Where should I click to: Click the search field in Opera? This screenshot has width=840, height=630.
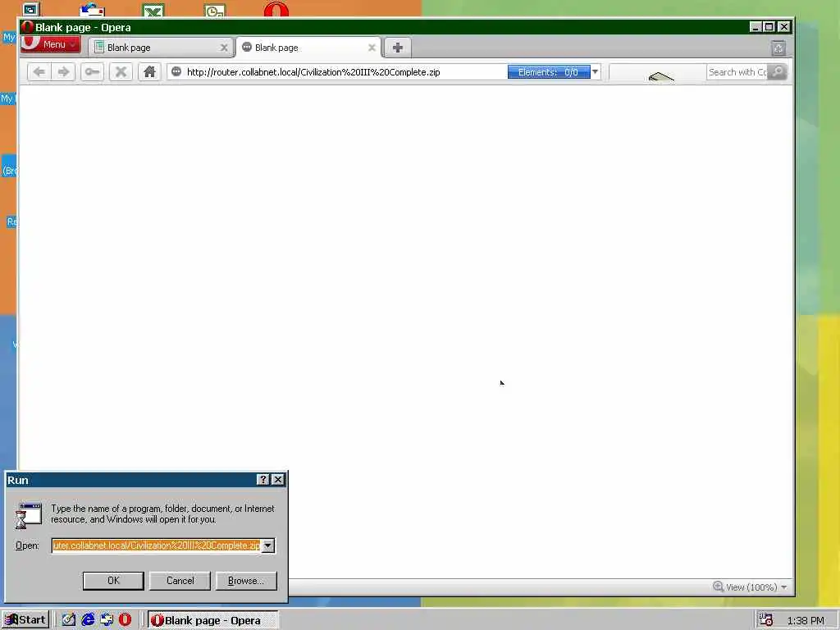[737, 72]
